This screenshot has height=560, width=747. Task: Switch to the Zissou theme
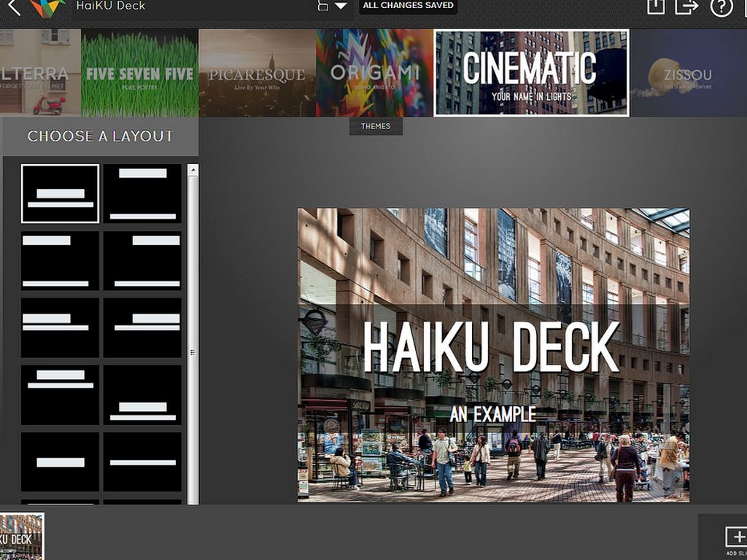tap(686, 72)
